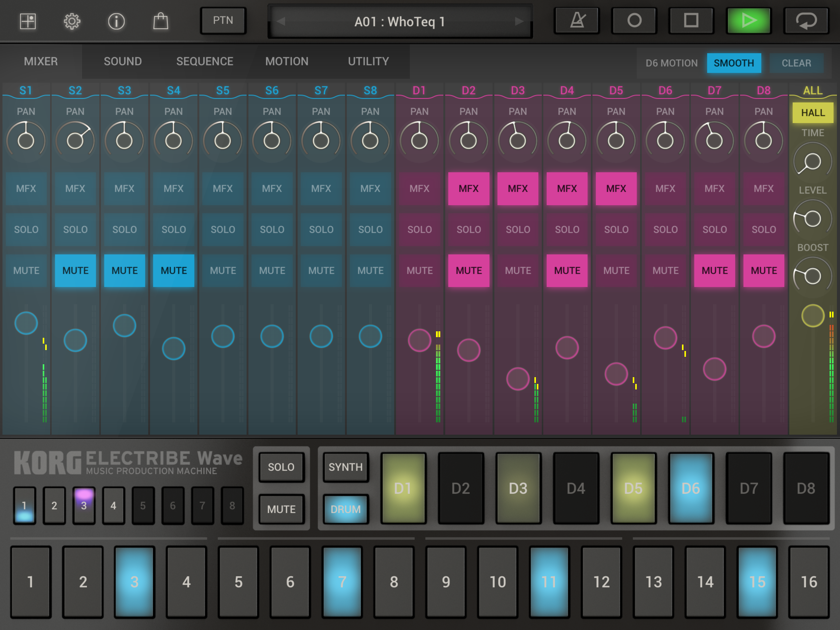Disable MFX on channel D5
The width and height of the screenshot is (840, 630).
tap(616, 189)
